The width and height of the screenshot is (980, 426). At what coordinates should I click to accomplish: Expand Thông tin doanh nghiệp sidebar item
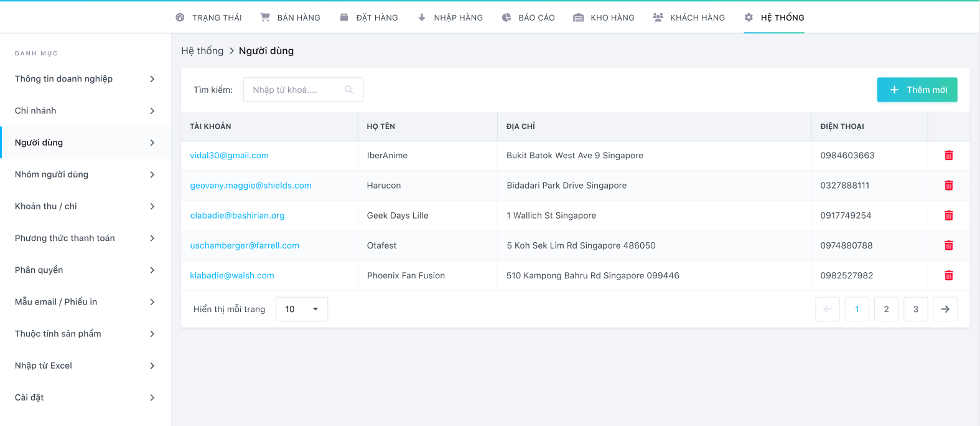[152, 79]
